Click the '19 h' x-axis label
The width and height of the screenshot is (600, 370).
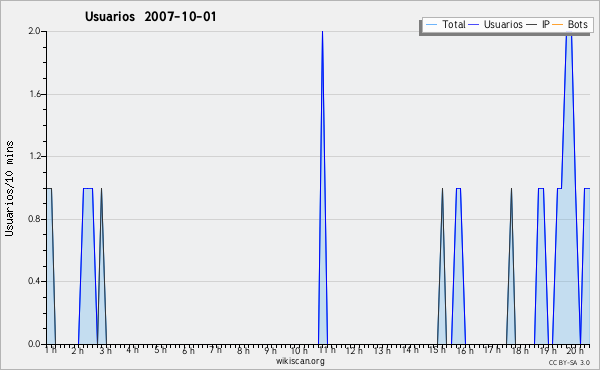(548, 350)
